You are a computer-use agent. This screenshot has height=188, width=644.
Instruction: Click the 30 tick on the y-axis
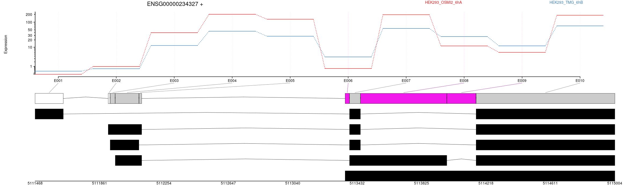point(30,35)
